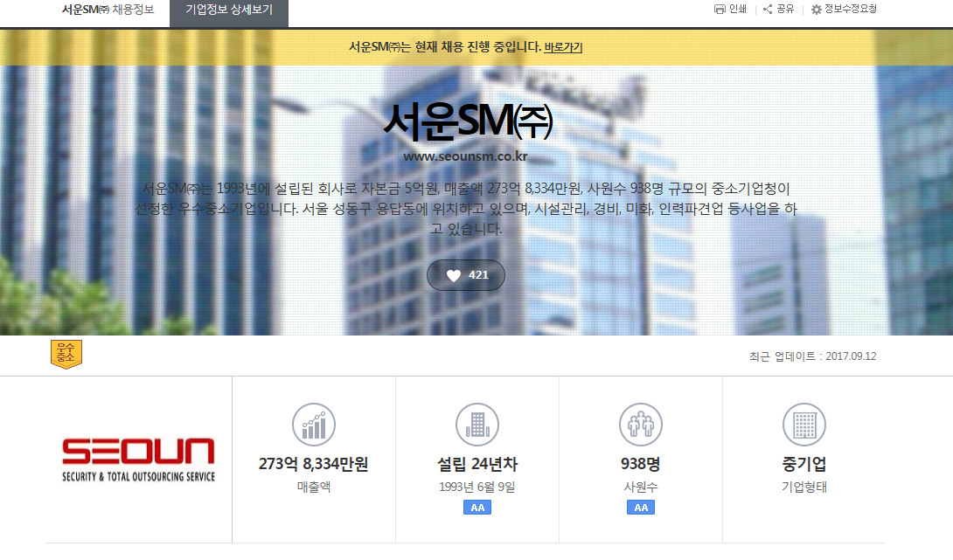Select the 938명 employee count
953x560 pixels.
(641, 464)
